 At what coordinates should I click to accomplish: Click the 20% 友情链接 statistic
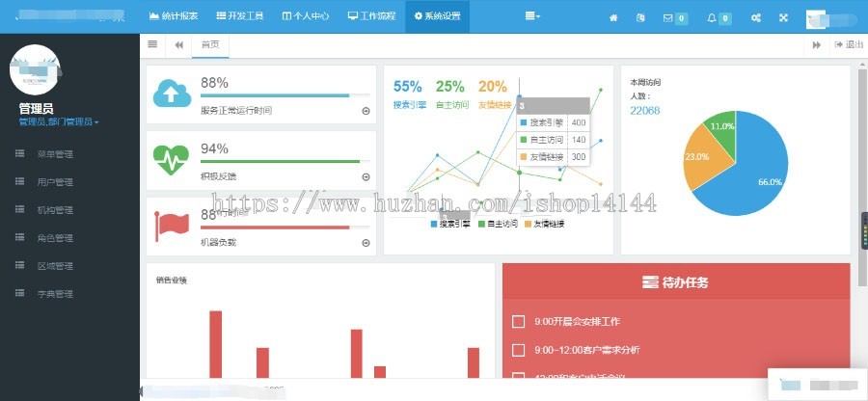click(x=495, y=94)
